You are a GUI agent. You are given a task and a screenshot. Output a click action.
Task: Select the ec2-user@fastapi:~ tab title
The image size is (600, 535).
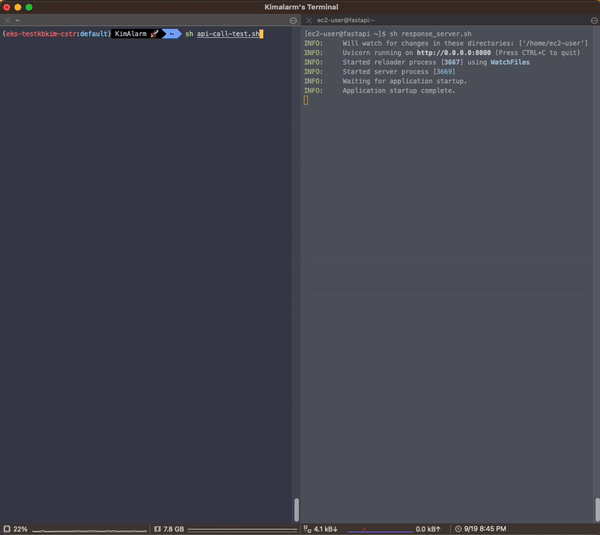pos(346,20)
